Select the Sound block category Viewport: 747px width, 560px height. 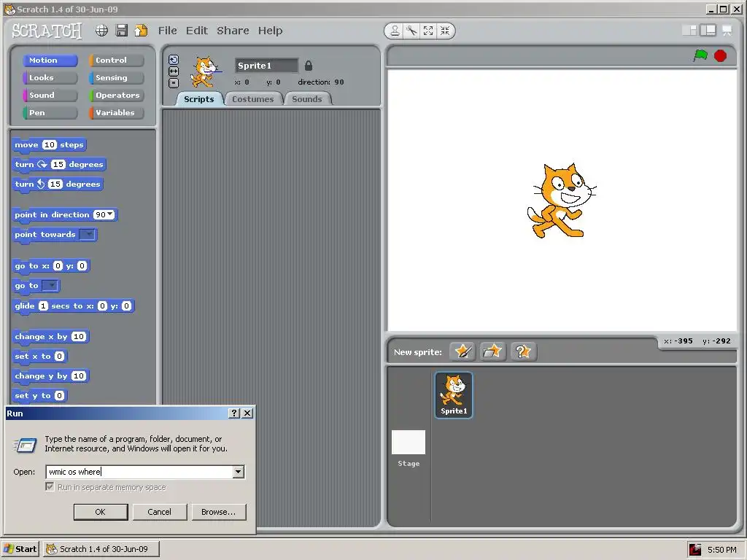[50, 96]
